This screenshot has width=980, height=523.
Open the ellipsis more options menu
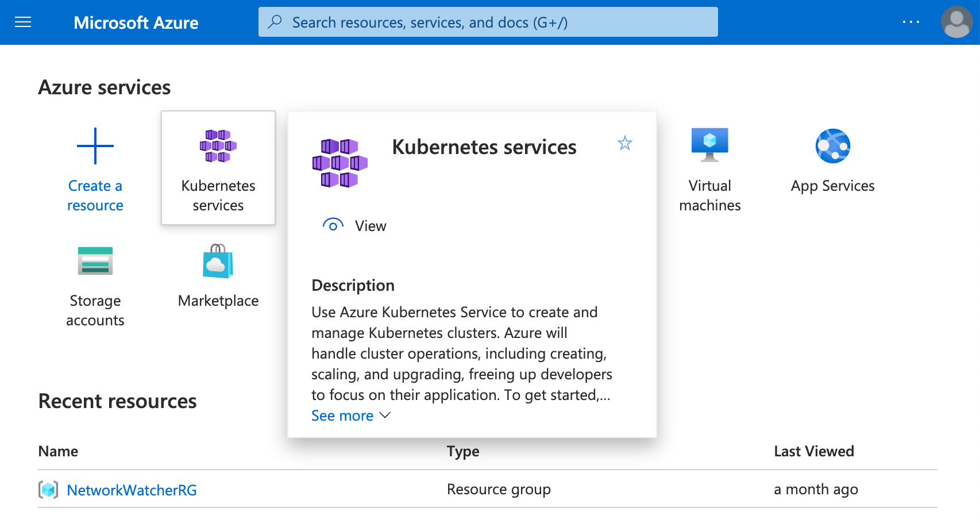point(911,22)
